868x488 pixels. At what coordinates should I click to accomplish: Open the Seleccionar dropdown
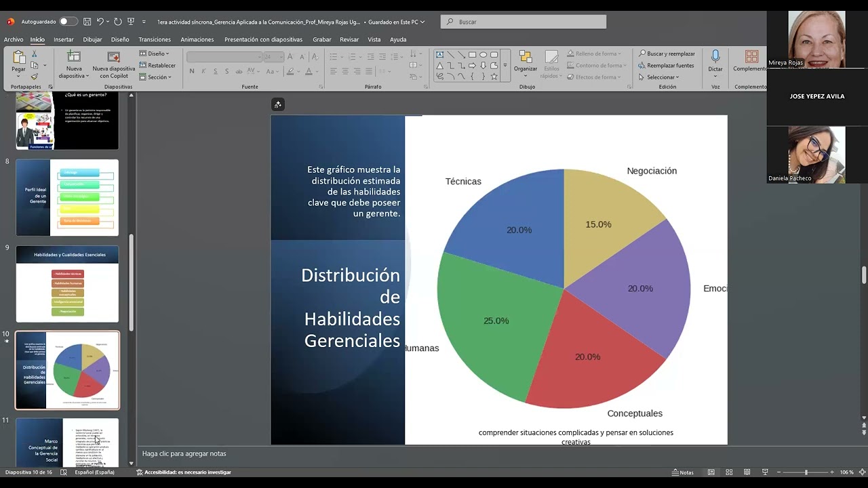(658, 77)
